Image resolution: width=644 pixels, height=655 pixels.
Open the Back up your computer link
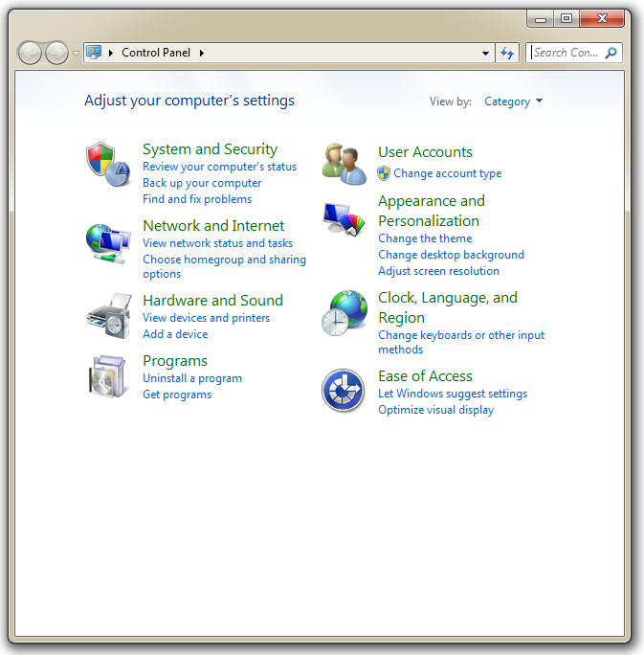click(202, 183)
